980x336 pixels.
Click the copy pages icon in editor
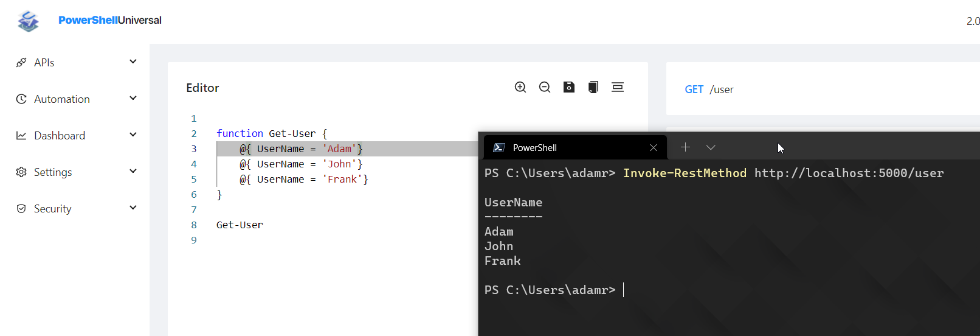point(593,87)
